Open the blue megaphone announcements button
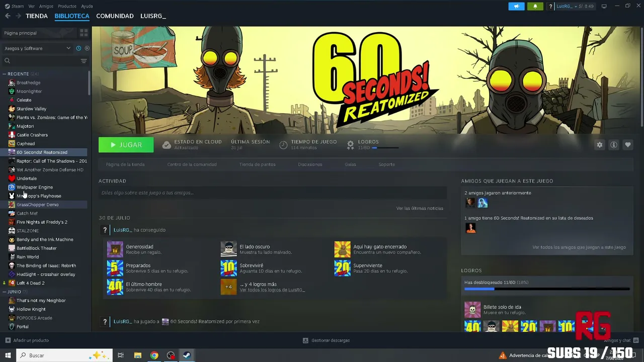 (516, 6)
